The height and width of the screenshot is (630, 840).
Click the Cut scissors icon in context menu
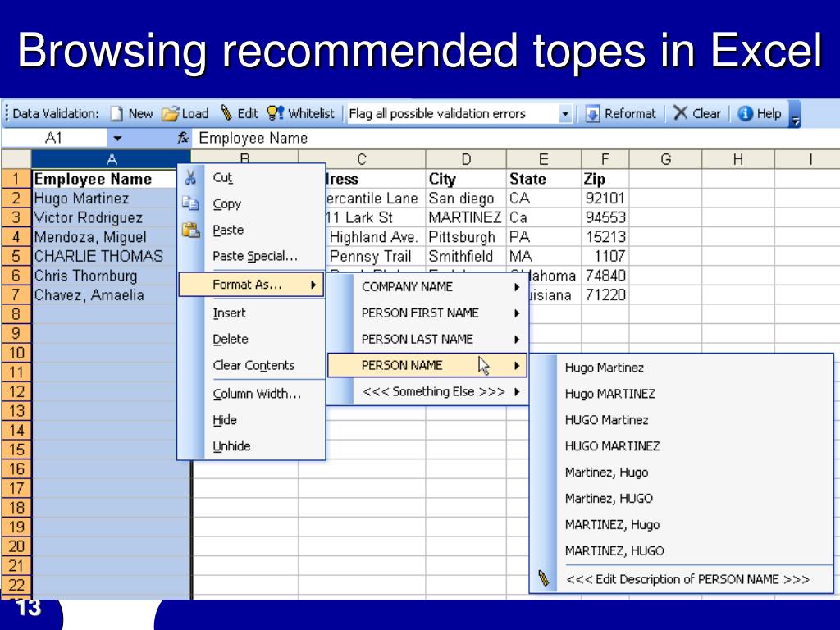click(190, 177)
